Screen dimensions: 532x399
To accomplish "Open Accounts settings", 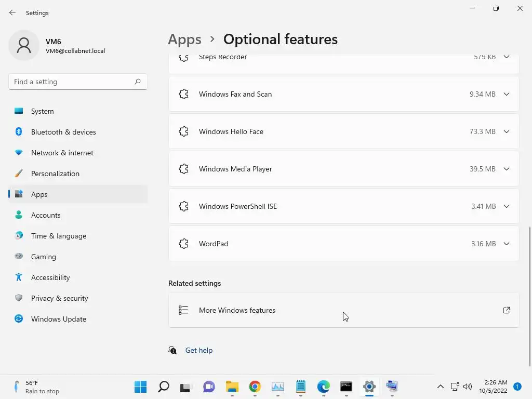I will coord(78,215).
